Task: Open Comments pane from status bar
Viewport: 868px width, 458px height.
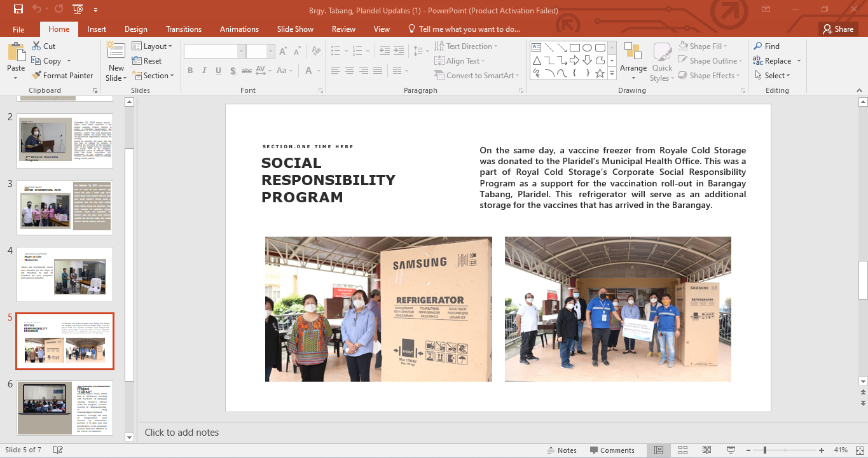Action: (x=612, y=450)
